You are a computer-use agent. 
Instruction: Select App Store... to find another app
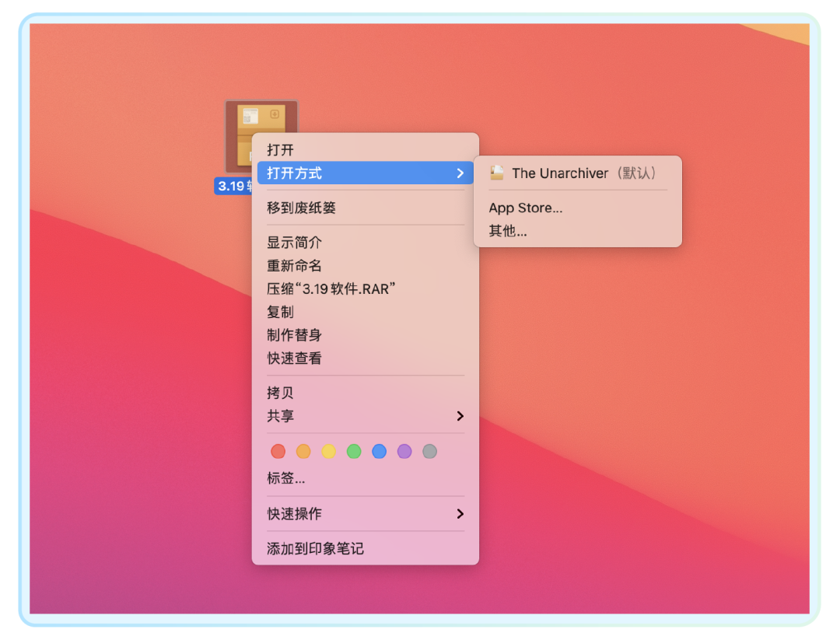pyautogui.click(x=526, y=208)
